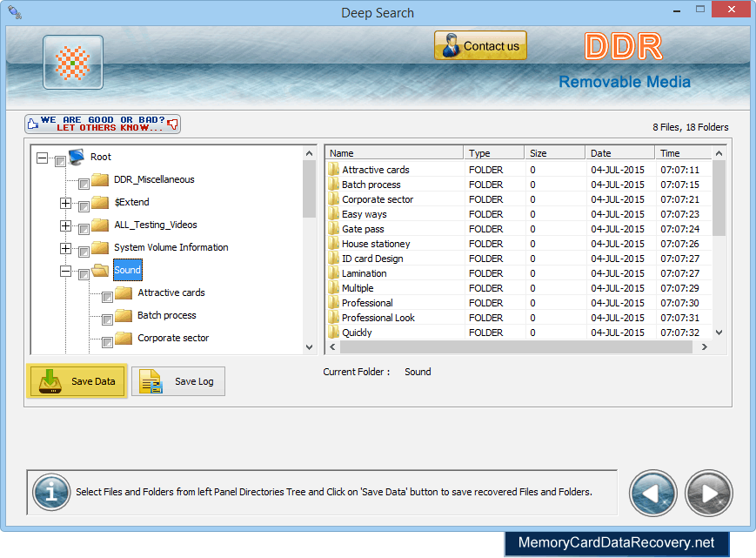Click folder icon of ID card Design row
The image size is (756, 558).
coord(333,258)
